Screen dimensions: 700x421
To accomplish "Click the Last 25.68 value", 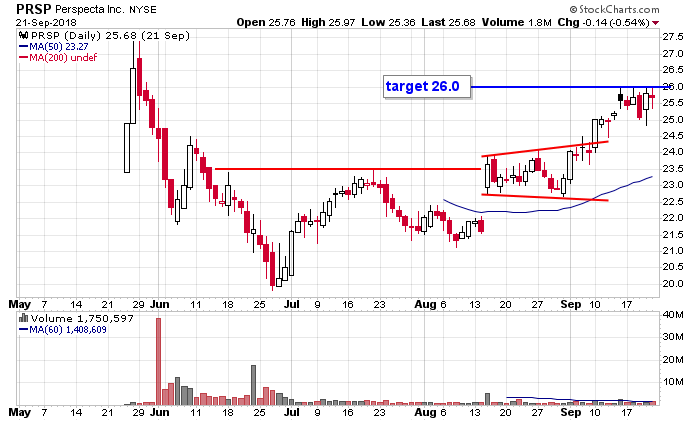I will pyautogui.click(x=448, y=22).
